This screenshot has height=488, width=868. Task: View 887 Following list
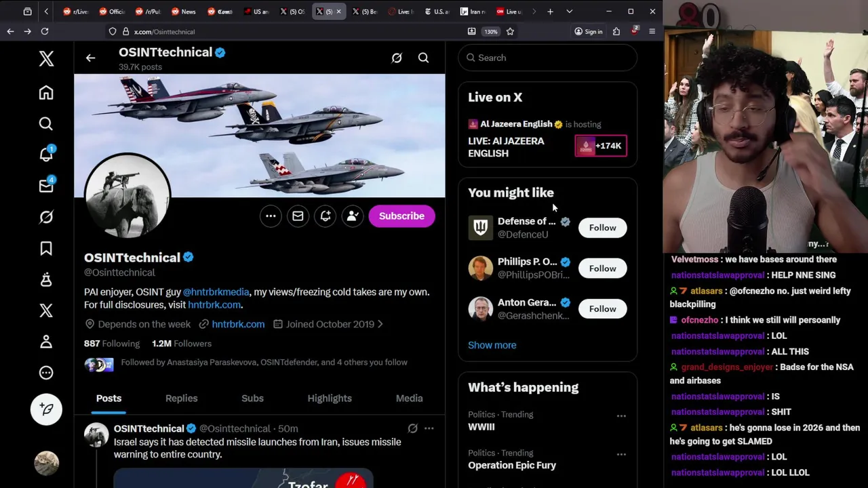point(112,344)
